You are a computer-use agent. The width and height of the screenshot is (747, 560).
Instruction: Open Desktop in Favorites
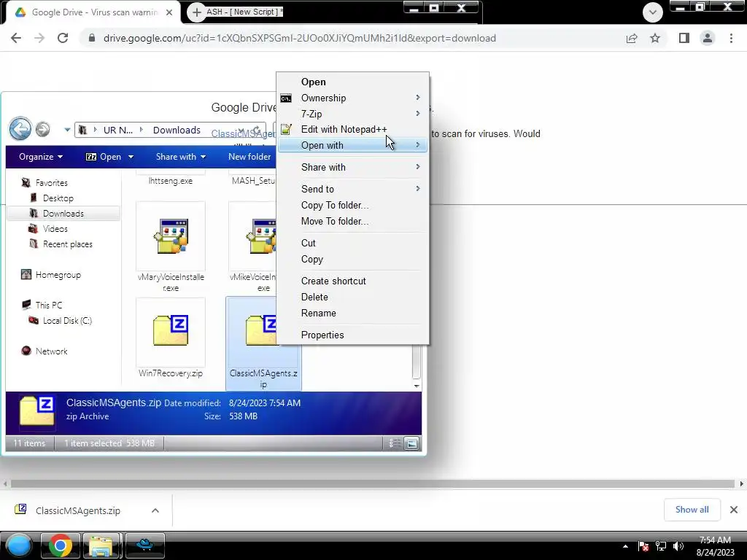pos(58,198)
